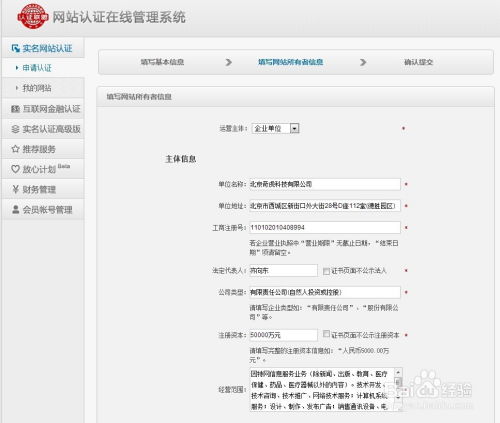Image resolution: width=500 pixels, height=423 pixels.
Task: Click the star icon beside 推荐服务
Action: pyautogui.click(x=15, y=149)
